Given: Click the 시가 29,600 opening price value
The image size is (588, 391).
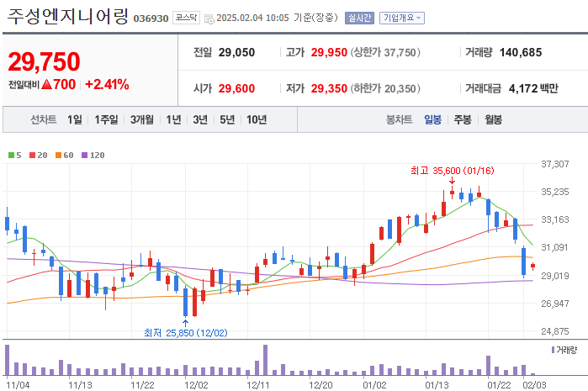Looking at the screenshot, I should click(x=236, y=88).
